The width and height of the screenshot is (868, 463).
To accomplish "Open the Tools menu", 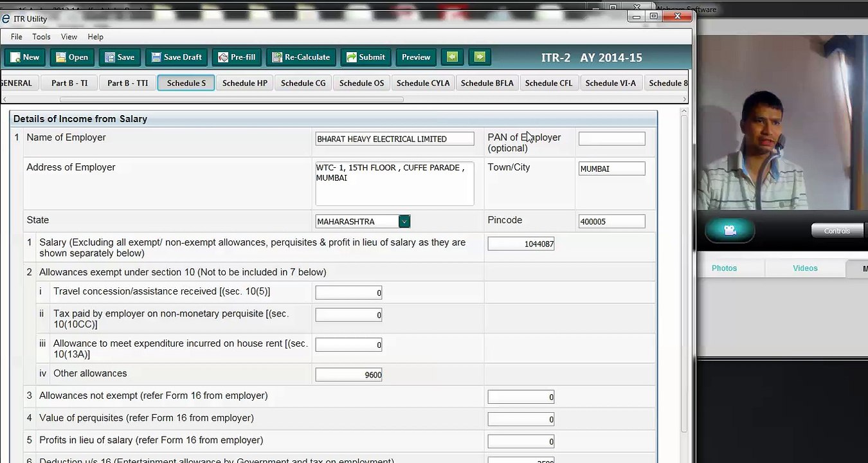I will 41,37.
